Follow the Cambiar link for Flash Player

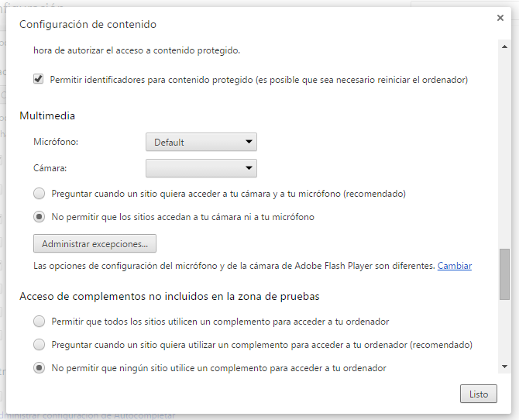(455, 266)
